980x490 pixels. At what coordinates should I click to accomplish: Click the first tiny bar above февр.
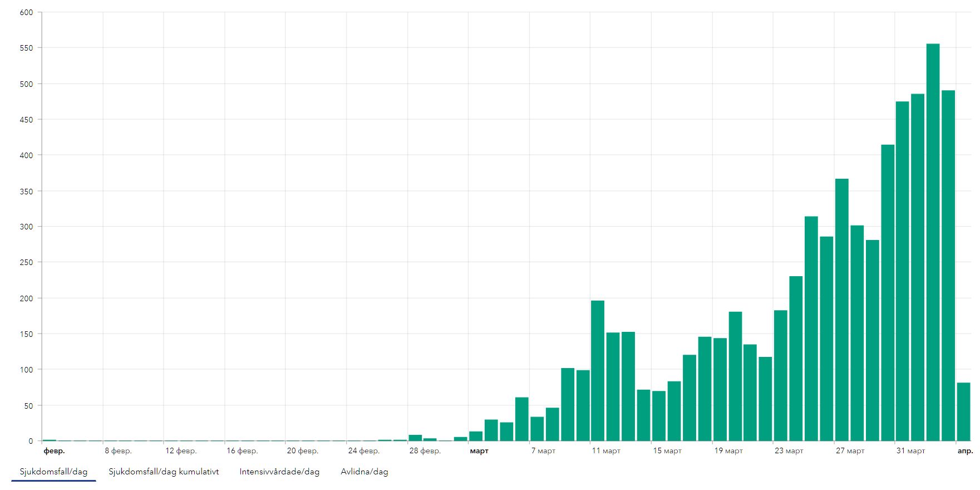click(x=49, y=440)
